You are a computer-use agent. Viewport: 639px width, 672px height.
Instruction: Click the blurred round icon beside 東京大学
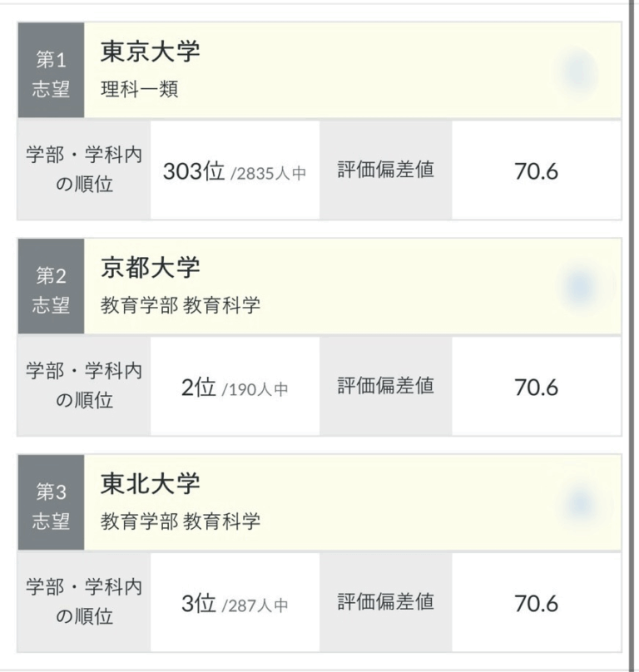[x=577, y=72]
